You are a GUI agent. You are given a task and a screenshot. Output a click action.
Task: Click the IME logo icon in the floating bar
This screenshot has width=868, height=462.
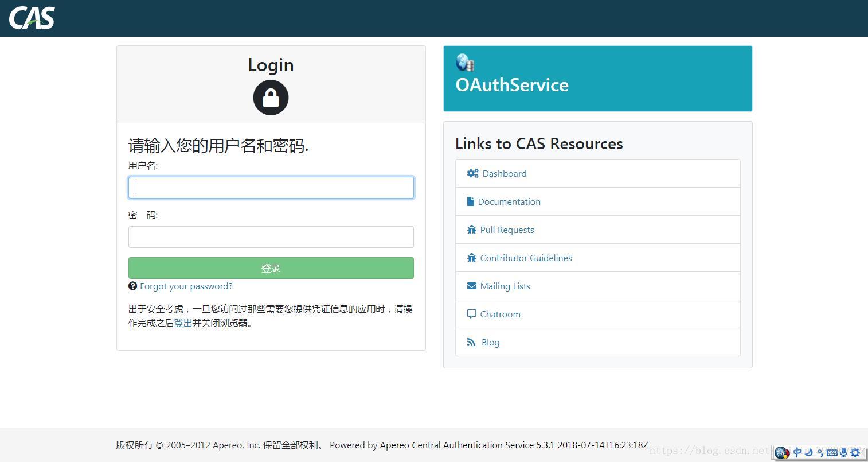(782, 453)
